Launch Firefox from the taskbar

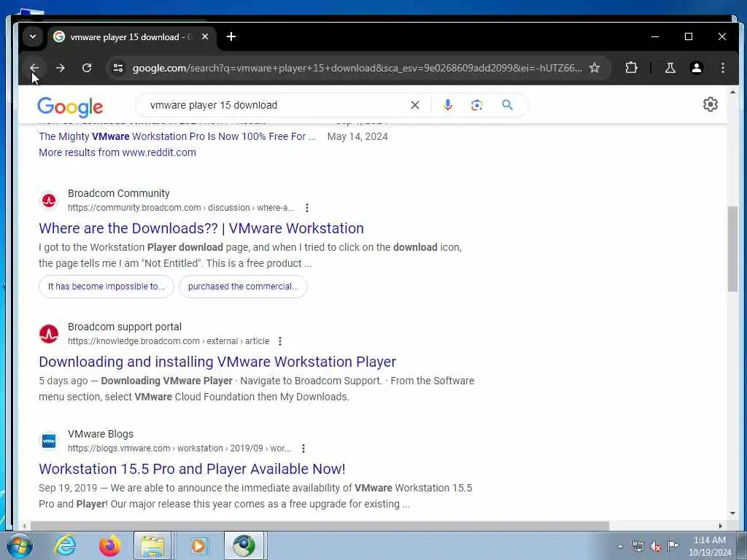(x=109, y=545)
